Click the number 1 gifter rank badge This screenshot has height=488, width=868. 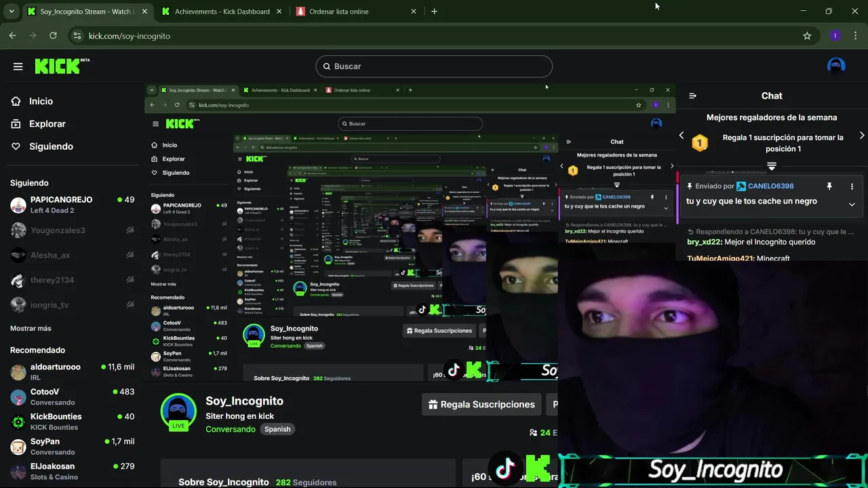(699, 143)
